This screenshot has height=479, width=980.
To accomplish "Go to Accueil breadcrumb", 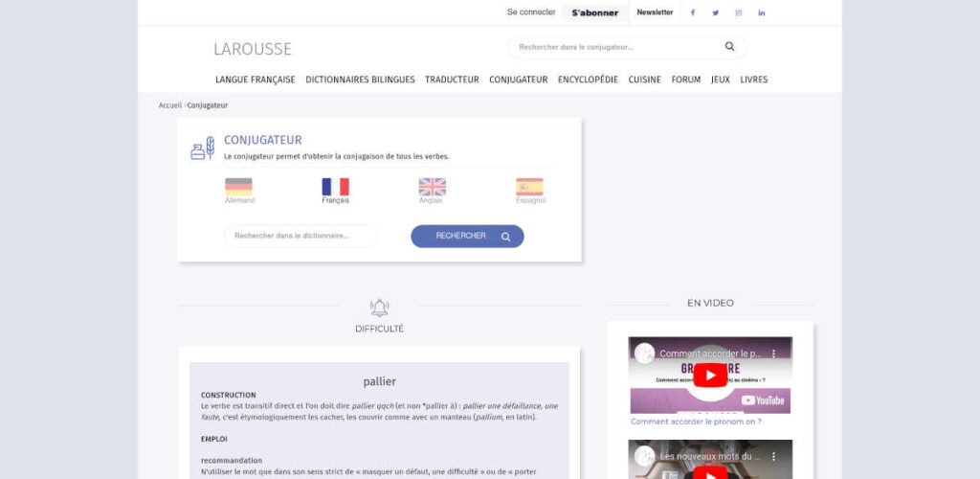I will click(170, 105).
